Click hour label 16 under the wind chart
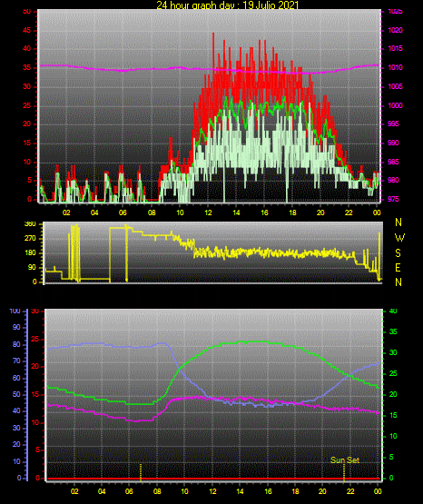The height and width of the screenshot is (504, 423). (264, 212)
